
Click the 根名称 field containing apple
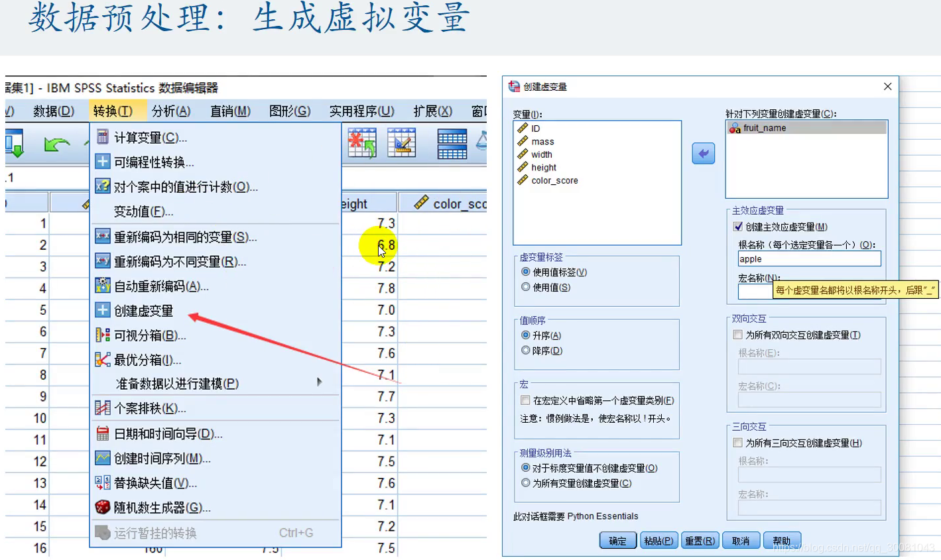809,258
